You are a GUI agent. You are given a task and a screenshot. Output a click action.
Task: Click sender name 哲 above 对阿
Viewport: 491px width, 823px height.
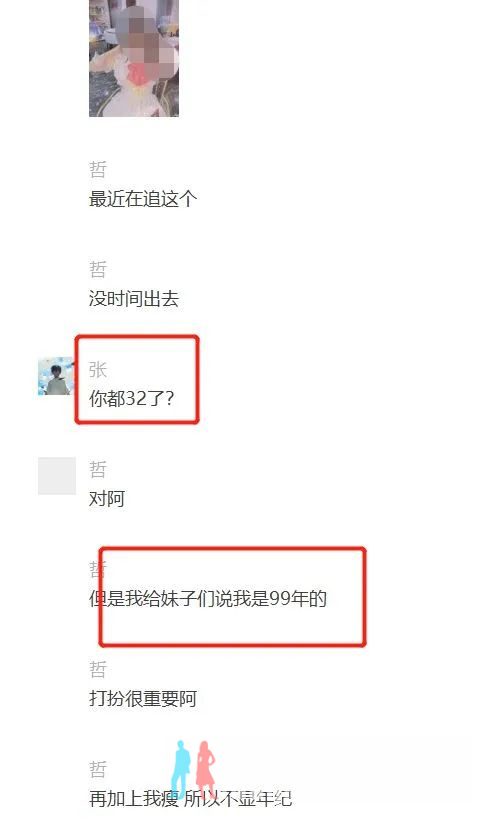(98, 469)
